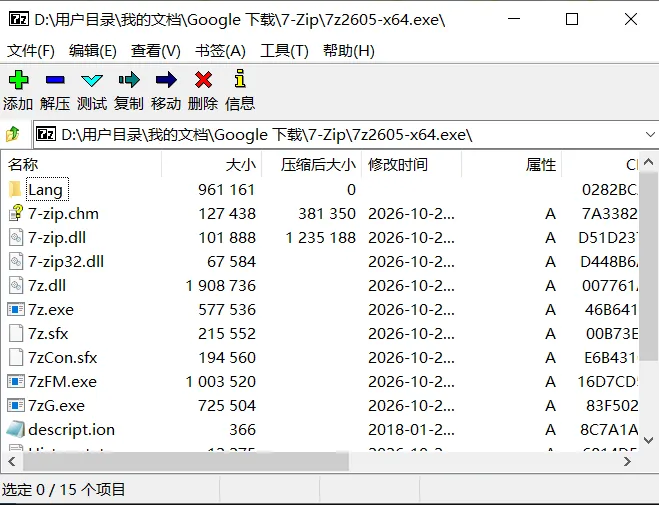Open the 帮助(H) menu
This screenshot has height=505, width=659.
[x=348, y=51]
